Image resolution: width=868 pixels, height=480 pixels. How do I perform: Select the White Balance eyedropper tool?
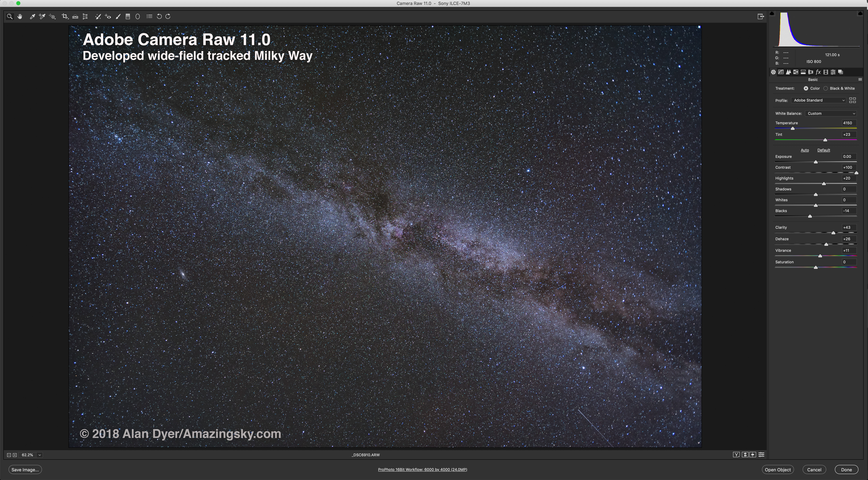[32, 16]
